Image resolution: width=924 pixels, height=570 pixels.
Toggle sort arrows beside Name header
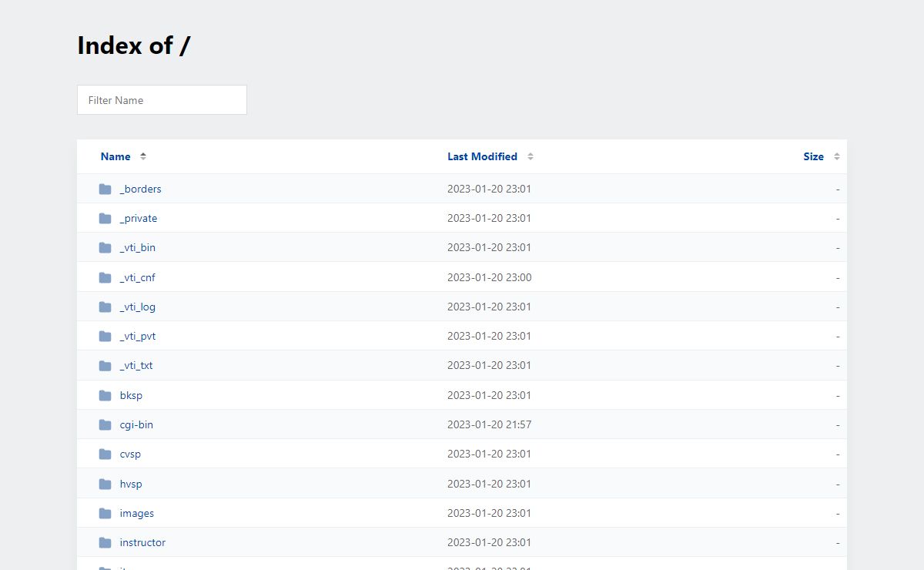143,156
